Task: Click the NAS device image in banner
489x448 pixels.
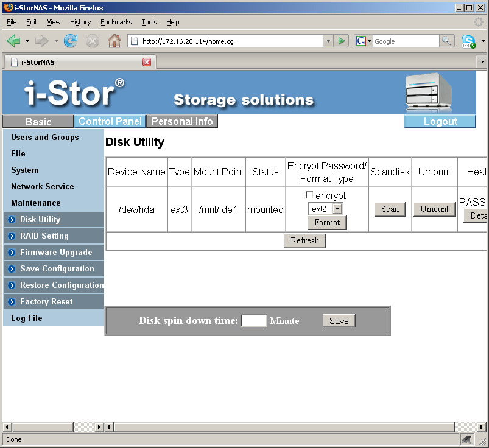Action: (x=429, y=93)
